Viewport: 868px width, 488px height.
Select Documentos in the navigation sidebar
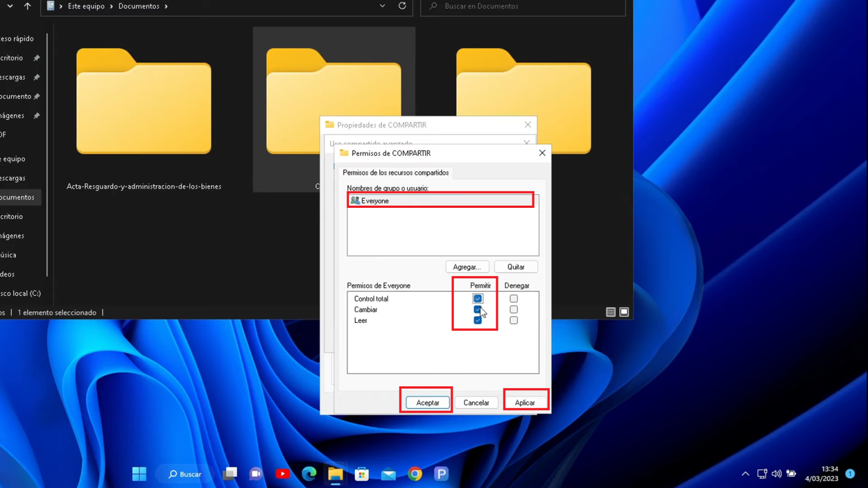click(18, 197)
